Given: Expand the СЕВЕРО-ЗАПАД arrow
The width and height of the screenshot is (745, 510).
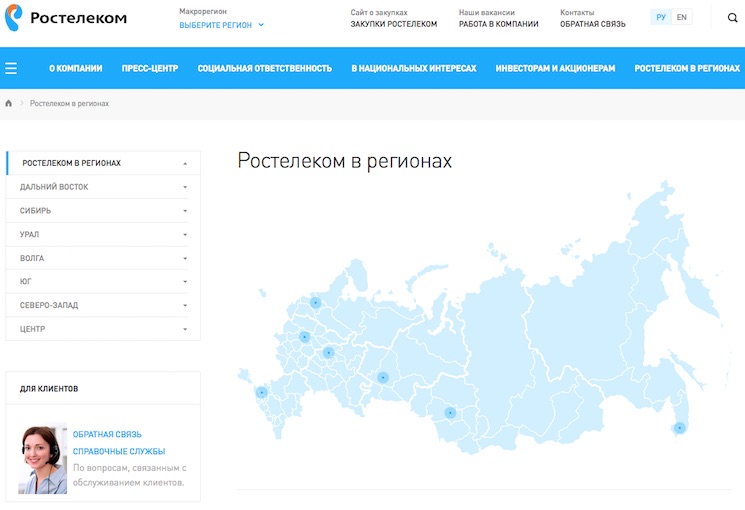Looking at the screenshot, I should [185, 306].
